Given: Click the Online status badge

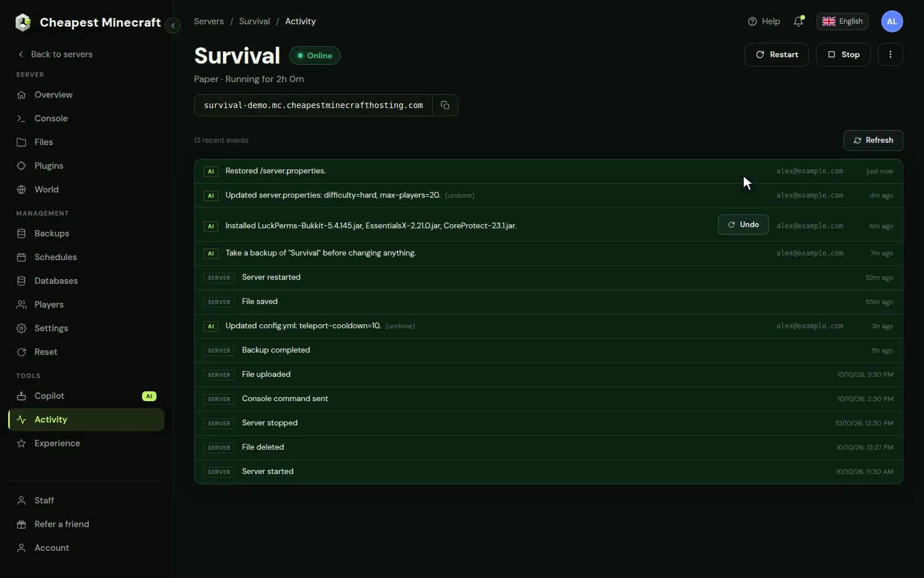Looking at the screenshot, I should 315,55.
